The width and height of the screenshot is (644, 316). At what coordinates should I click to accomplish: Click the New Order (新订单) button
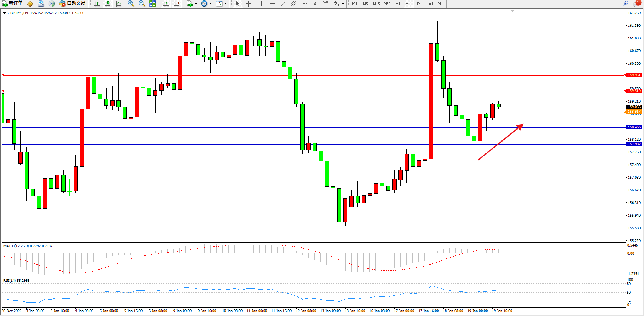coord(12,3)
